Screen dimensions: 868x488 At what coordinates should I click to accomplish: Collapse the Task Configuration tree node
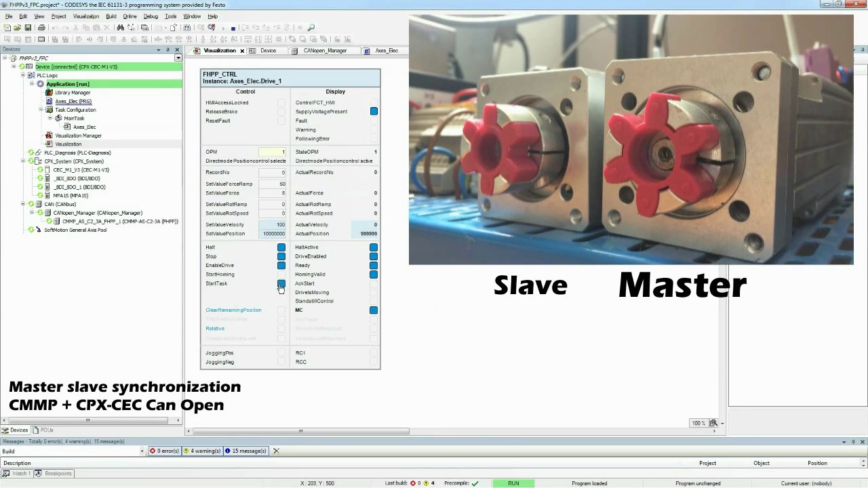tap(41, 110)
